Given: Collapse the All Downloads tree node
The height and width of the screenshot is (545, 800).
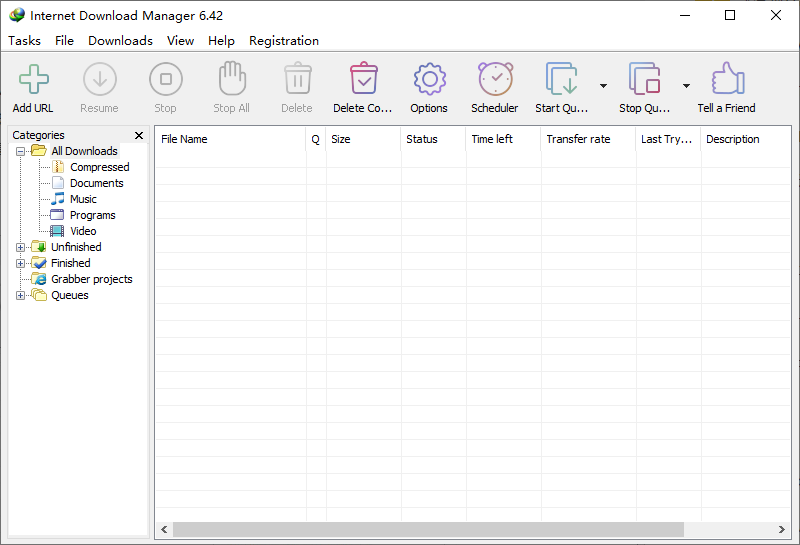Looking at the screenshot, I should click(x=20, y=151).
